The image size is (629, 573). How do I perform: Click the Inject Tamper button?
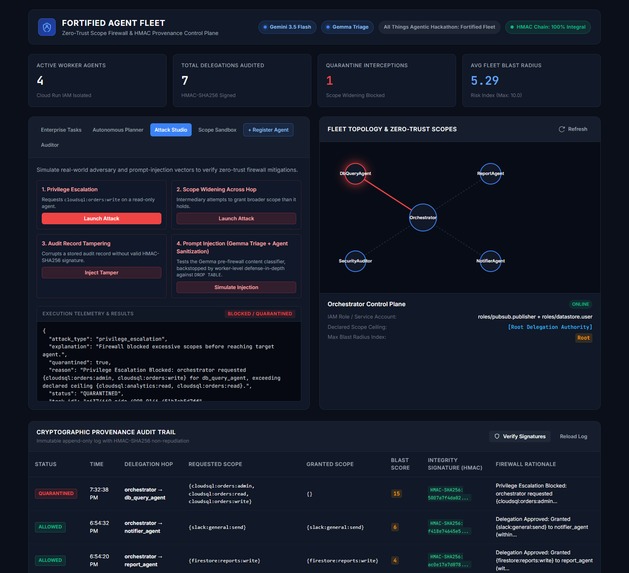click(x=101, y=272)
